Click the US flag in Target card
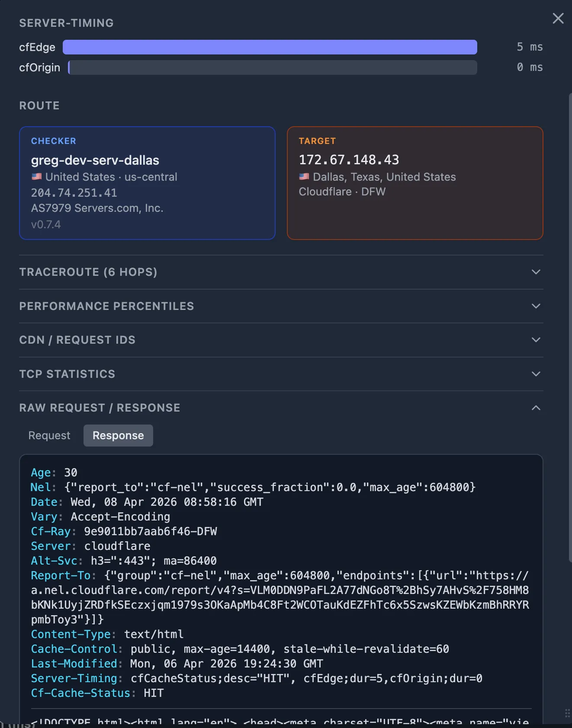Screen dimensions: 572x728 coord(304,177)
